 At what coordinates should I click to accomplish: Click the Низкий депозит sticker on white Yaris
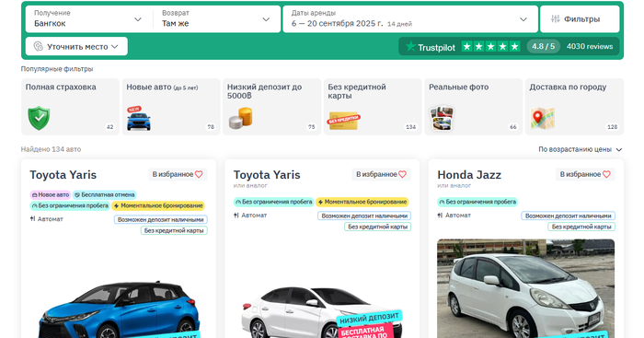tap(369, 318)
